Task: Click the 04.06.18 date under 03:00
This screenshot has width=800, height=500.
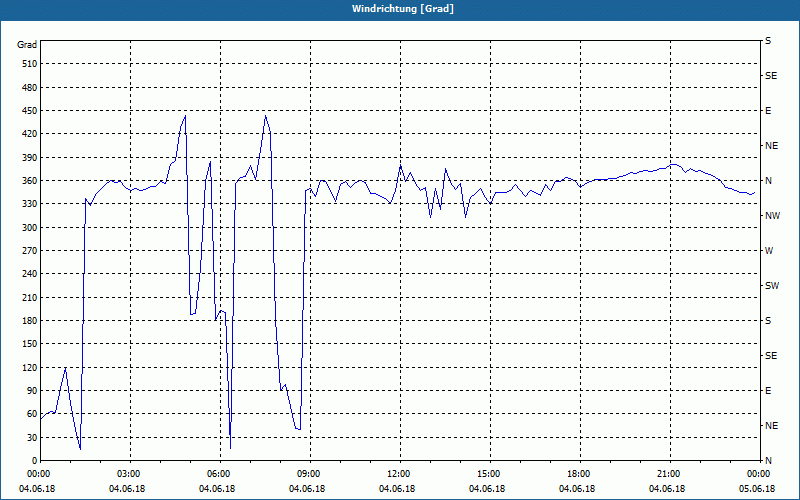Action: pos(127,489)
